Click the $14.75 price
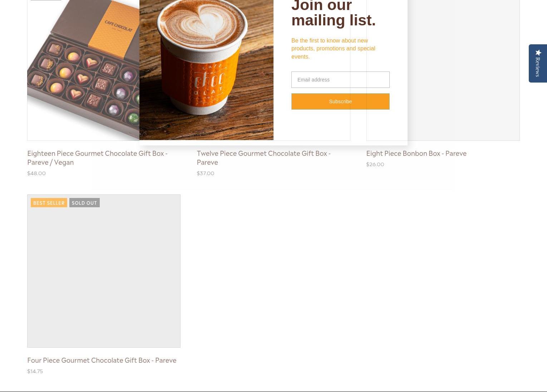 [x=35, y=371]
